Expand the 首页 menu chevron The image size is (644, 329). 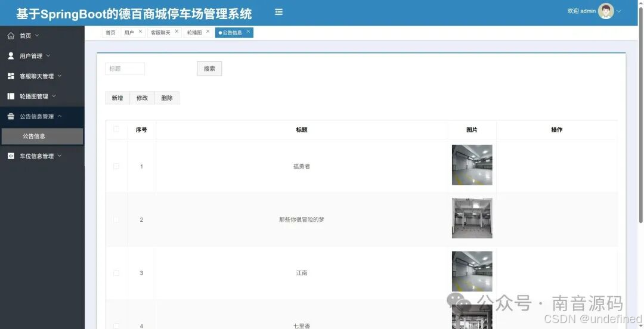pos(37,36)
